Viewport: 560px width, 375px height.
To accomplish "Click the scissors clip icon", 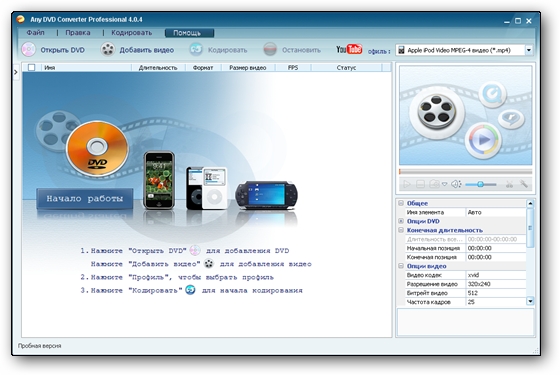I will pos(509,184).
